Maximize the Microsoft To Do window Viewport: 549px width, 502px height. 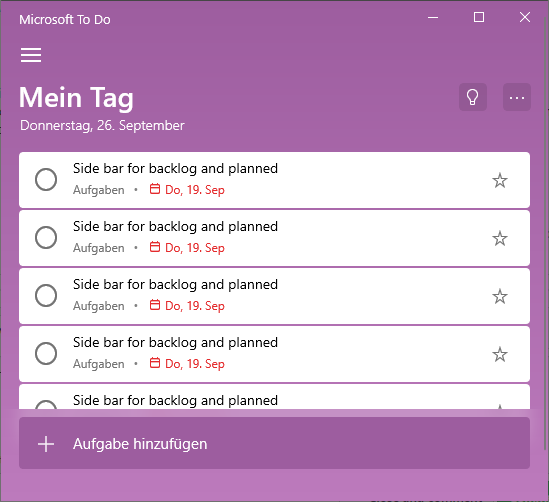click(479, 17)
